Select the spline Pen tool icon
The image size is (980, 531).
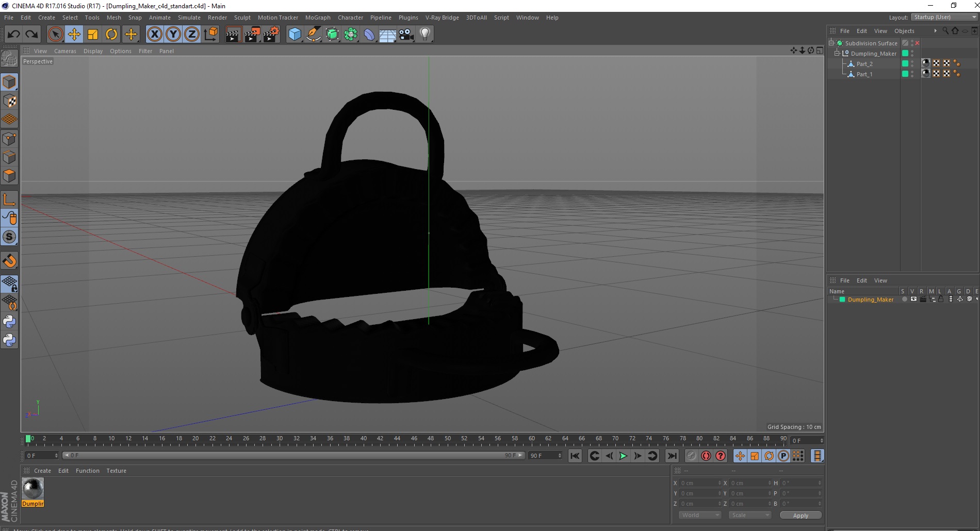313,35
